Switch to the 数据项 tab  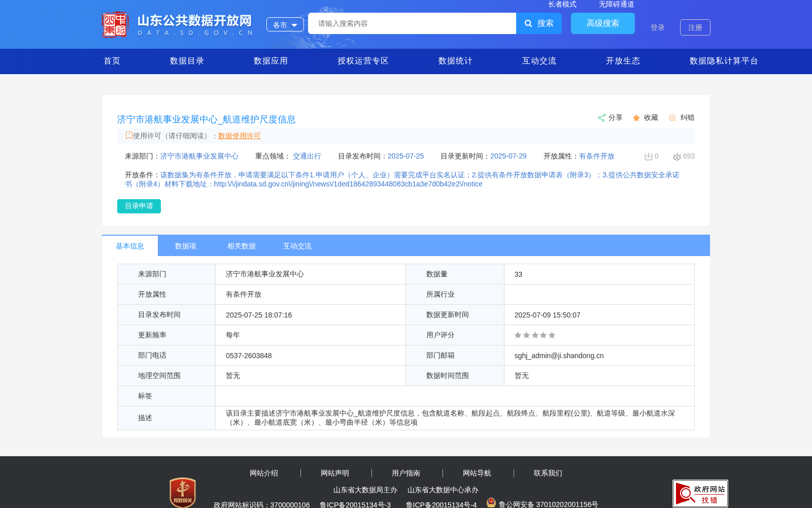186,246
